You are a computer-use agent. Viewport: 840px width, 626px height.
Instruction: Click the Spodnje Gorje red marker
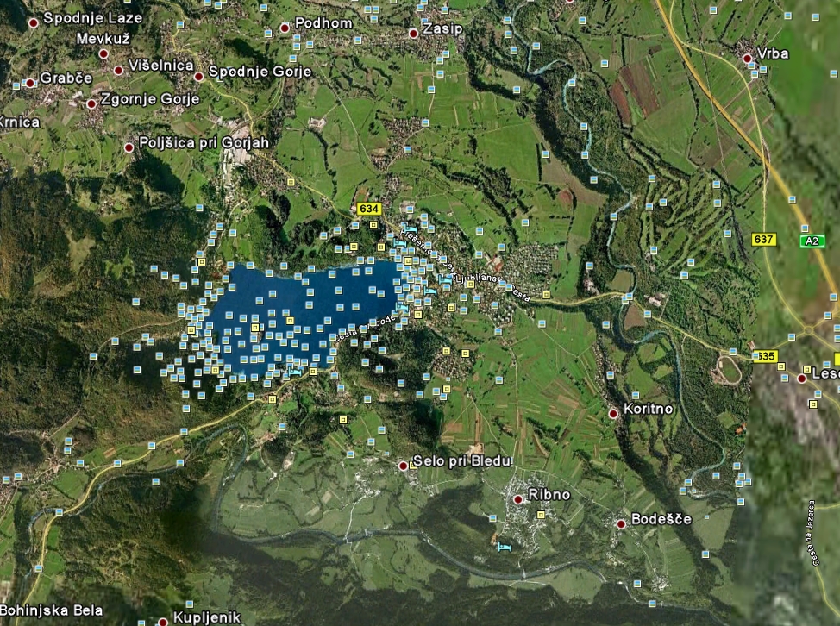pos(198,77)
